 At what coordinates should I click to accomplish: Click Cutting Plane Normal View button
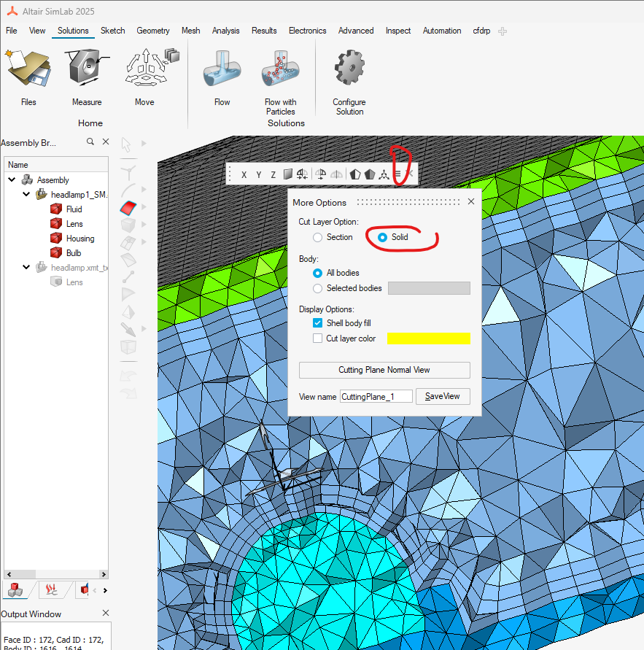[x=384, y=370]
